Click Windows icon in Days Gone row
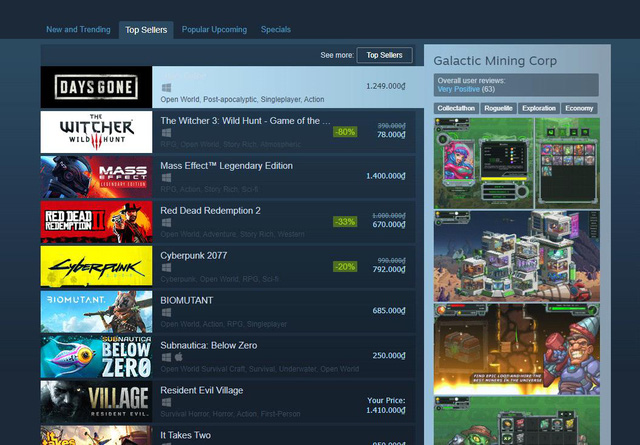Viewport: 640px width, 445px height. pos(166,88)
